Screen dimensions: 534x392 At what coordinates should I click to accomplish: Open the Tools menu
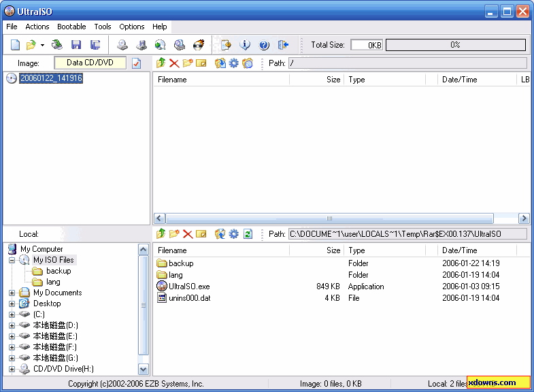(103, 27)
